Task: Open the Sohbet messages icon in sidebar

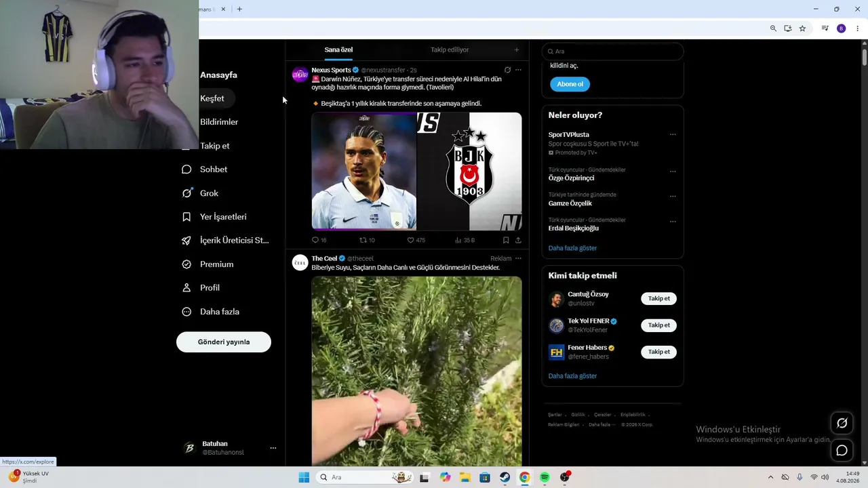Action: point(186,169)
